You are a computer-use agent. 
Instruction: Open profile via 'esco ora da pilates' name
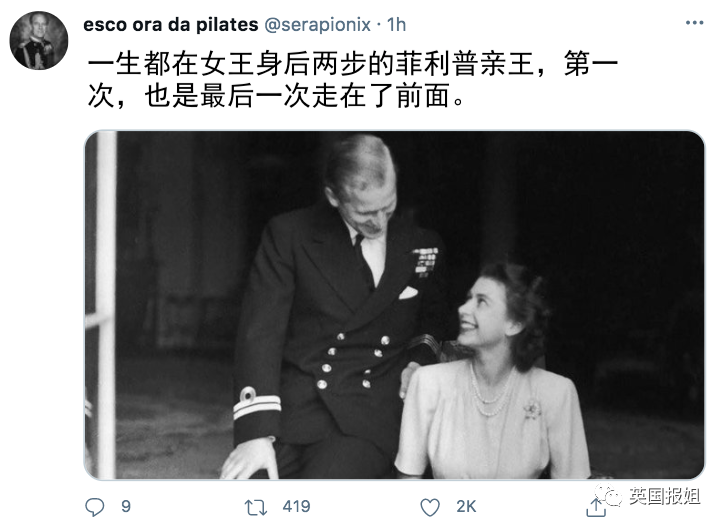171,24
